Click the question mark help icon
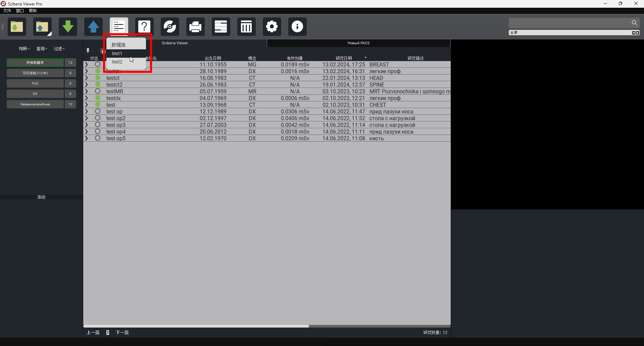The width and height of the screenshot is (644, 346). (x=144, y=27)
